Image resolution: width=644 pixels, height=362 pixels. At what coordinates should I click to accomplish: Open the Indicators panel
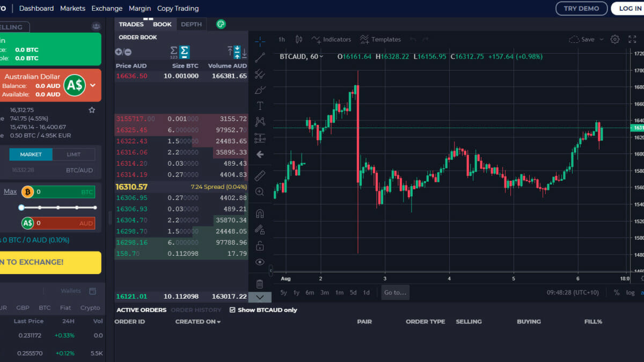[331, 39]
